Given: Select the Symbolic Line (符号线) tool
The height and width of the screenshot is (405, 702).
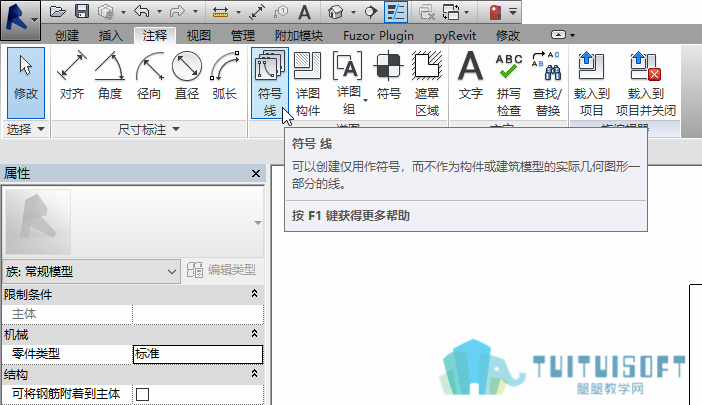Looking at the screenshot, I should 270,83.
